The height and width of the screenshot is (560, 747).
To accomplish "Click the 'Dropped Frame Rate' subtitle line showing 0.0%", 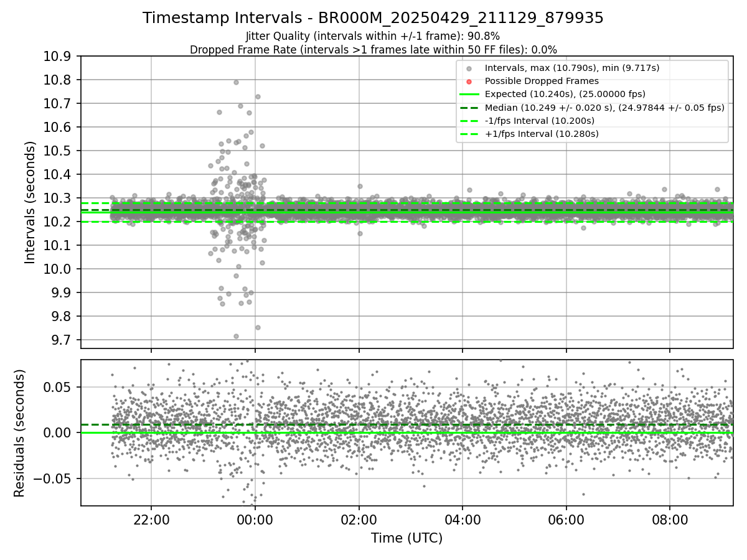I will click(x=373, y=50).
